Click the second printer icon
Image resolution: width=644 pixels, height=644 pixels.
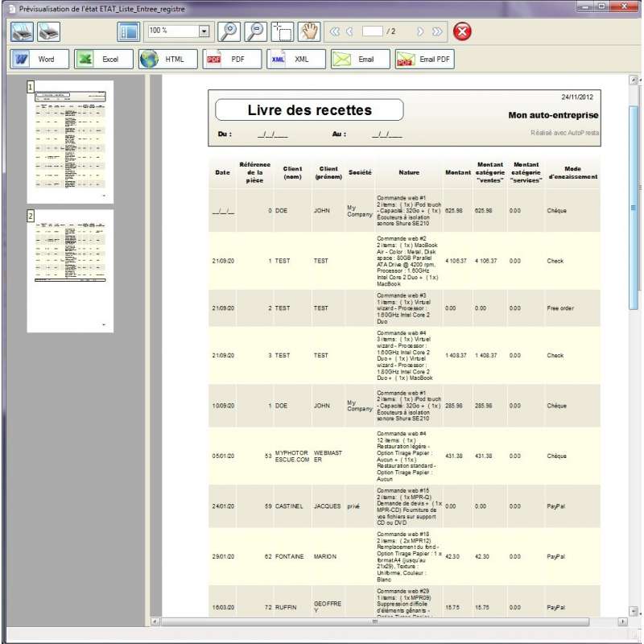48,31
